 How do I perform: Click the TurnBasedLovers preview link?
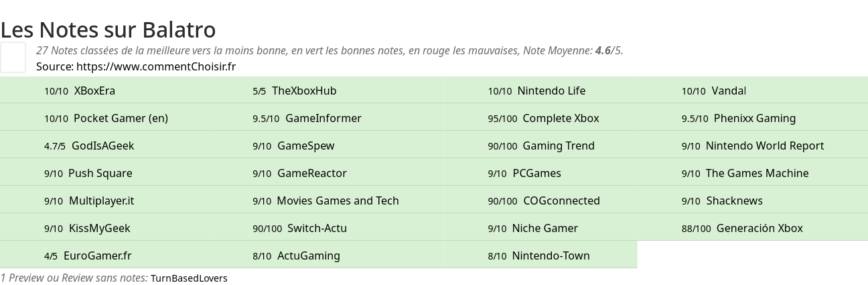tap(189, 278)
